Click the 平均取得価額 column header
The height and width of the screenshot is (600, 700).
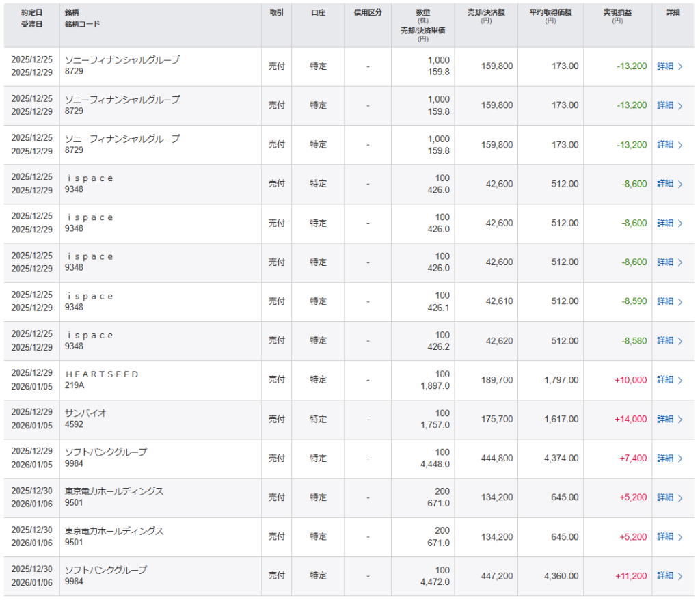[x=550, y=12]
